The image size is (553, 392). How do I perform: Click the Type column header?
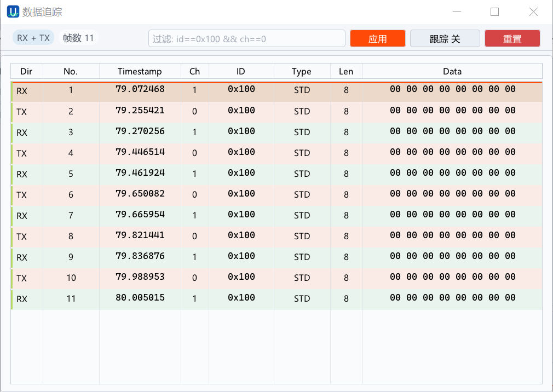coord(302,71)
